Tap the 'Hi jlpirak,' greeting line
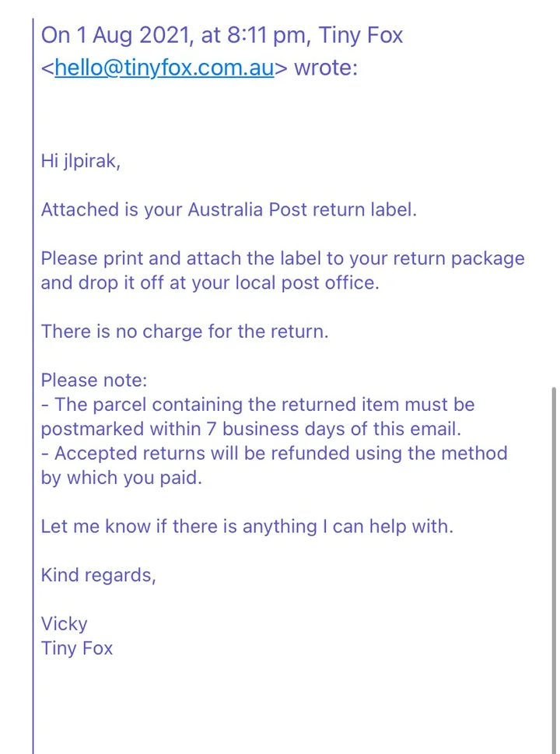Image resolution: width=560 pixels, height=754 pixels. [80, 162]
